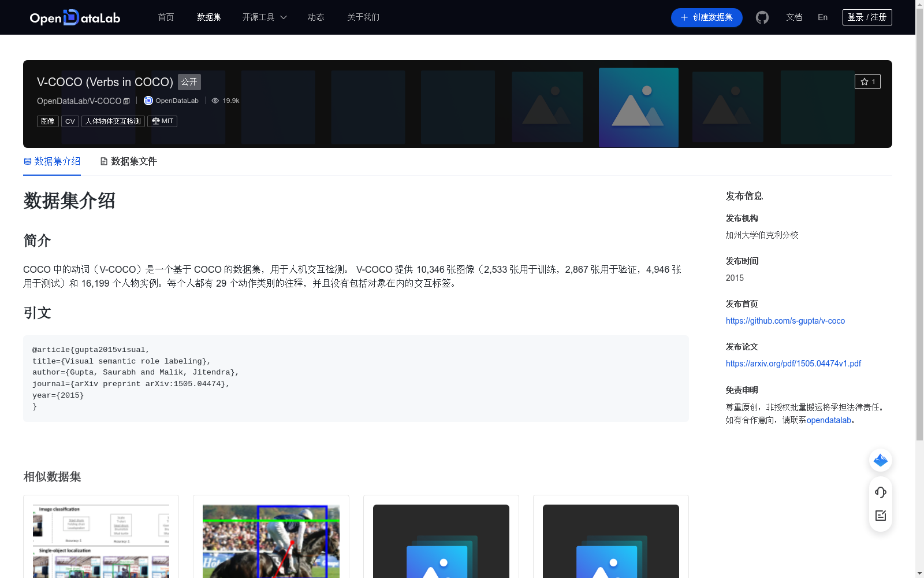Go to 首页 in navigation
Viewport: 924px width, 578px height.
(x=166, y=17)
